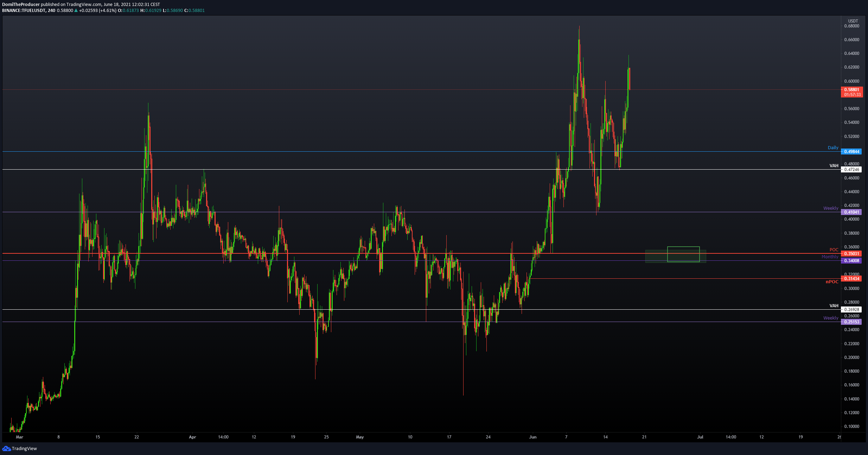
Task: Click the Jul date on time axis
Action: tap(700, 437)
